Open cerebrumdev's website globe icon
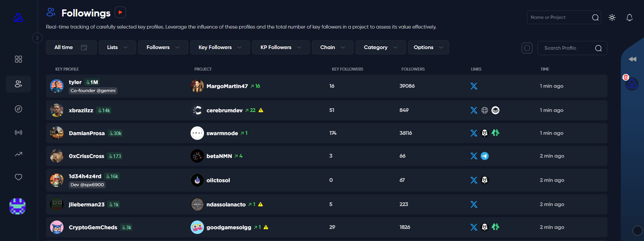The image size is (644, 241). 485,110
